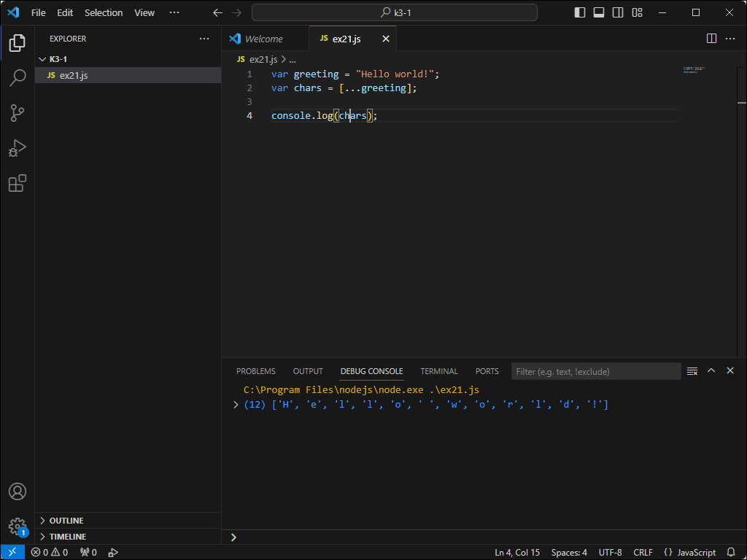Change line ending via CRLF
This screenshot has height=560, width=747.
[x=643, y=553]
